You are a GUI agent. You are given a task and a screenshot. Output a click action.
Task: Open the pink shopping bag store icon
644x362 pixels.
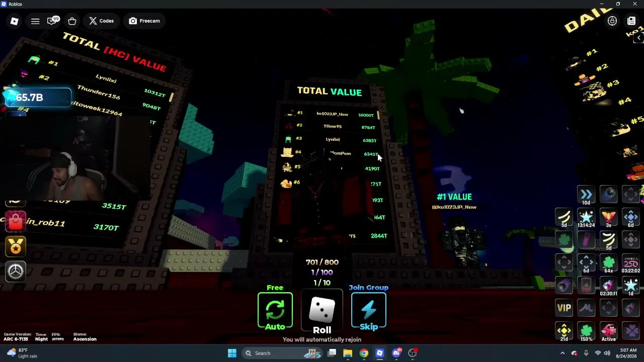point(16,222)
